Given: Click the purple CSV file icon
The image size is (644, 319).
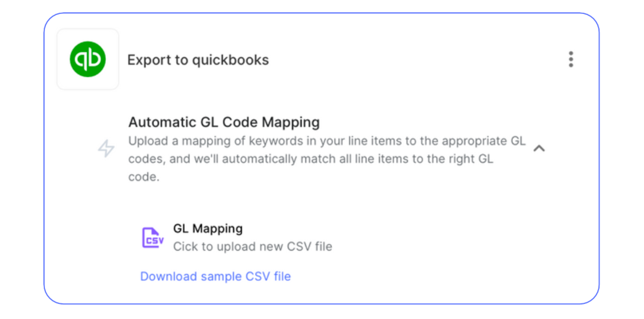Looking at the screenshot, I should pos(153,238).
